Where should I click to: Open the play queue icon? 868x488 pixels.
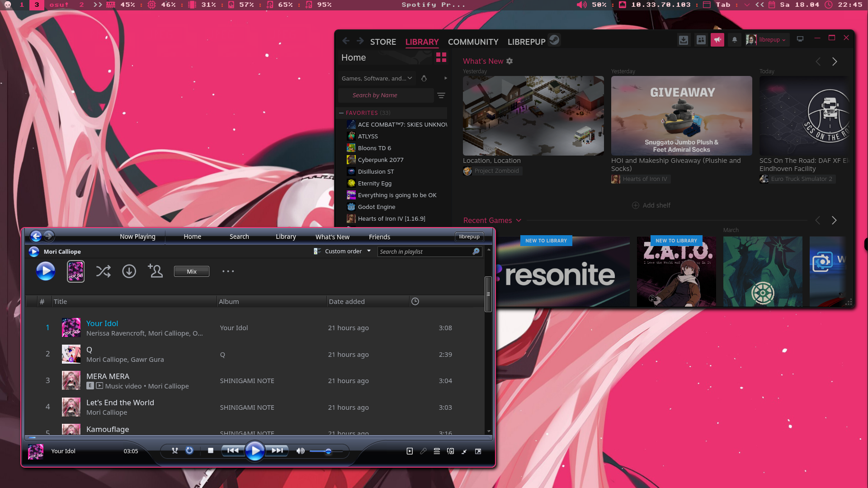point(437,451)
